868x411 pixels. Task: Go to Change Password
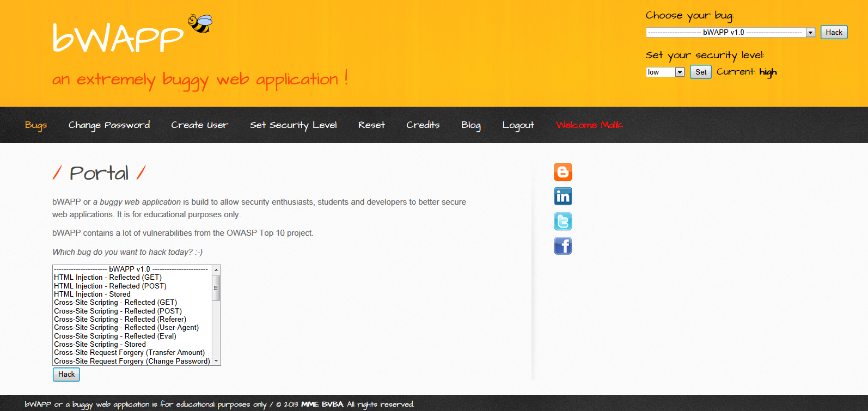(109, 125)
